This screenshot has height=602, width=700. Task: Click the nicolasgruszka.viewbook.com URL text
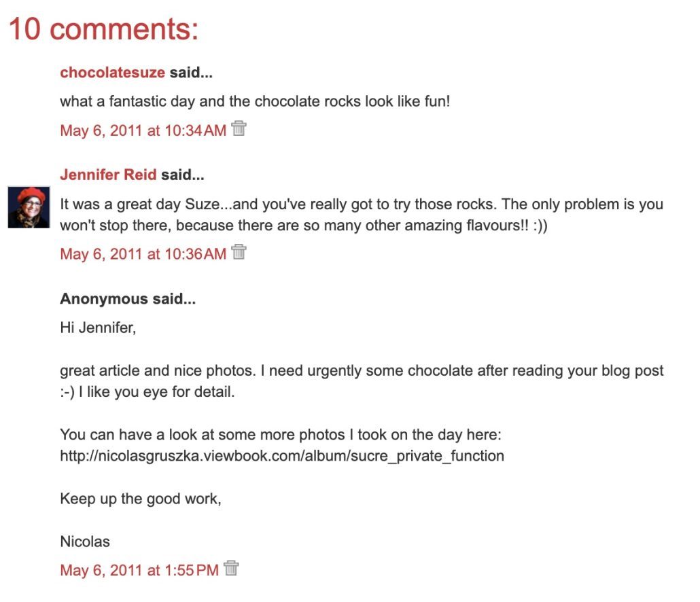click(282, 456)
